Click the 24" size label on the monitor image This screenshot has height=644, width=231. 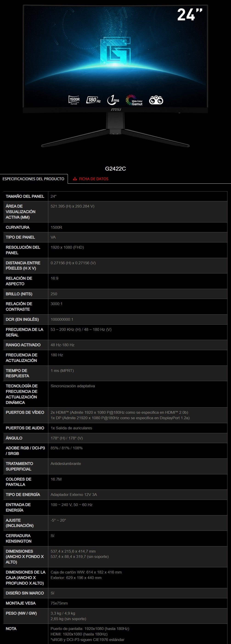click(x=189, y=14)
